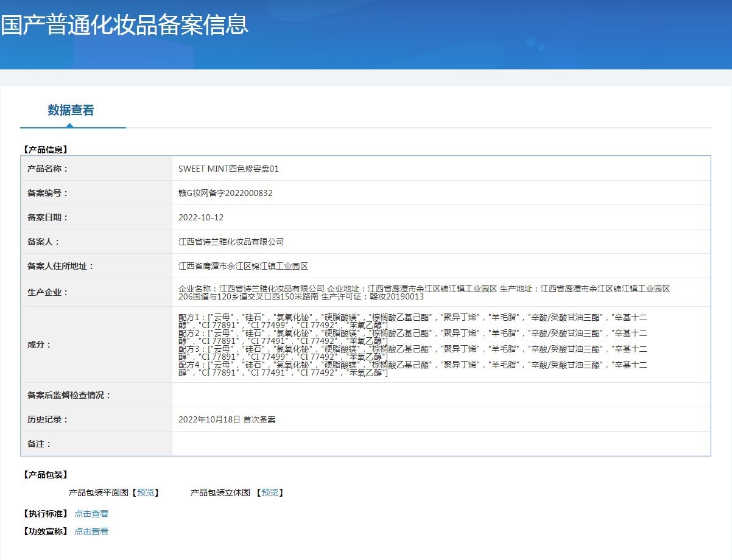Click filing number 赣G妆网备字2022000832
This screenshot has height=560, width=732.
(225, 193)
